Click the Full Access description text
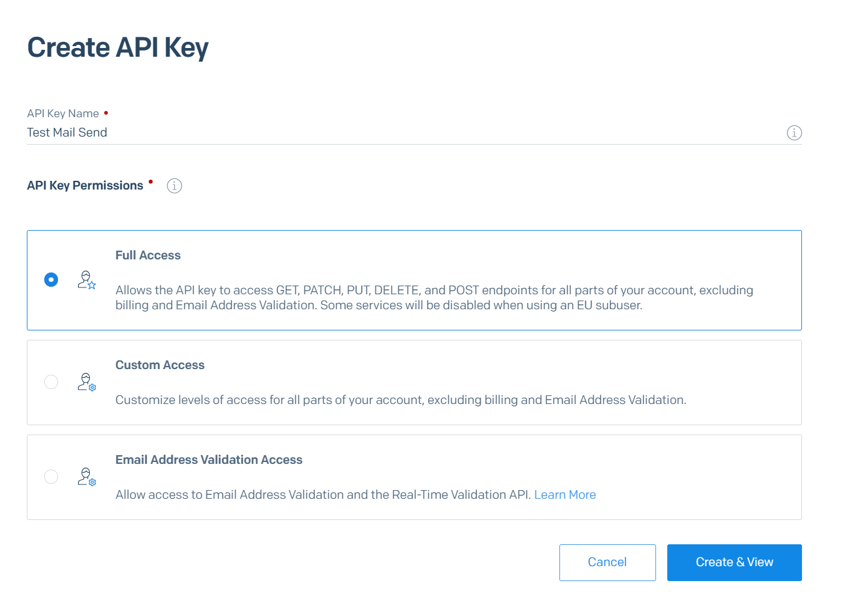 click(434, 297)
